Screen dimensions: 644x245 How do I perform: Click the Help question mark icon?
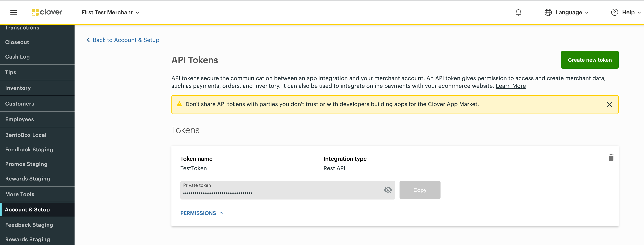614,12
